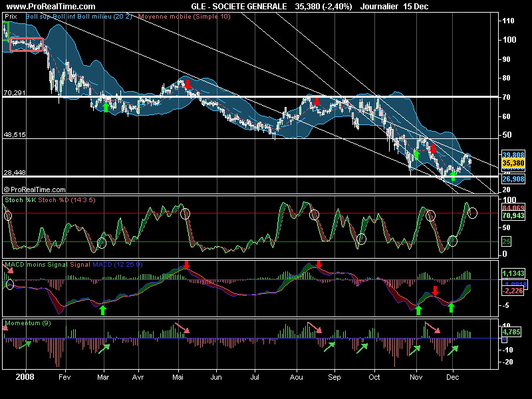532x399 pixels.
Task: Select the MACD moins Signal label
Action: tap(37, 264)
